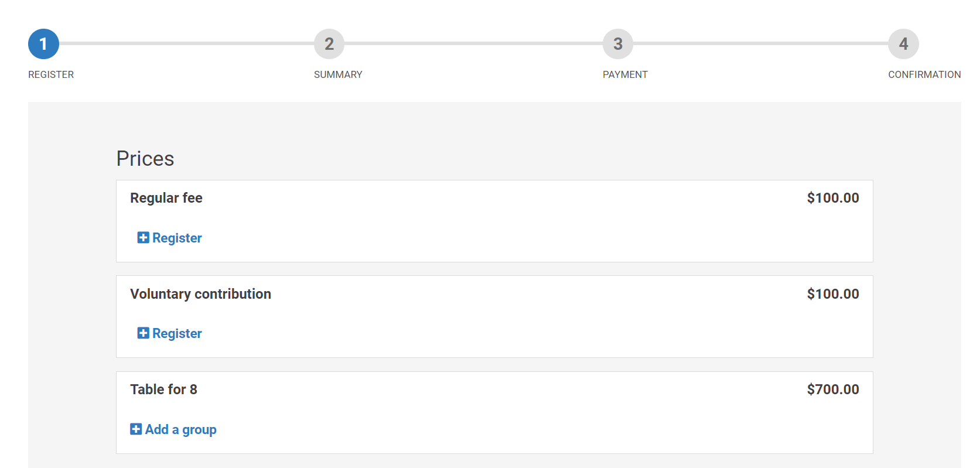
Task: Click the Prices section heading
Action: [145, 159]
